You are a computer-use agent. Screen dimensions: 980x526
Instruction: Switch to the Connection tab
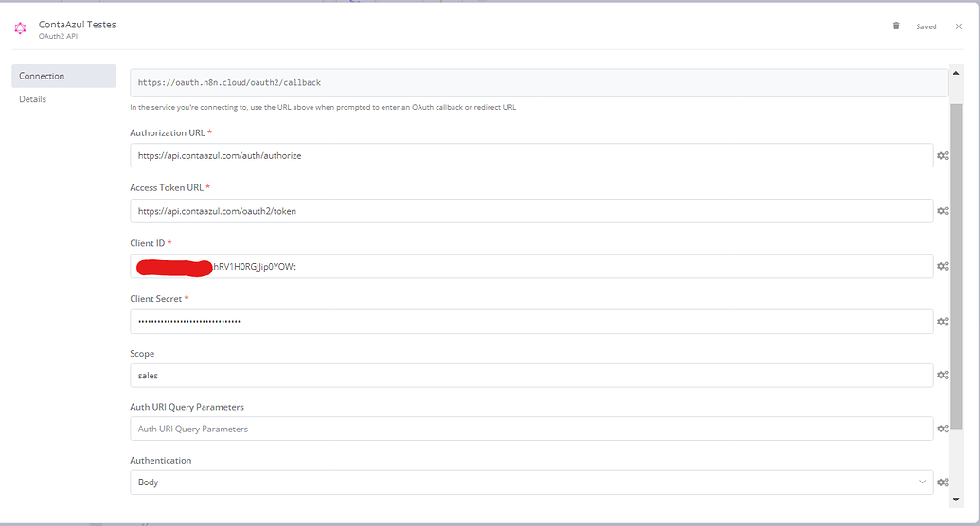pos(62,76)
